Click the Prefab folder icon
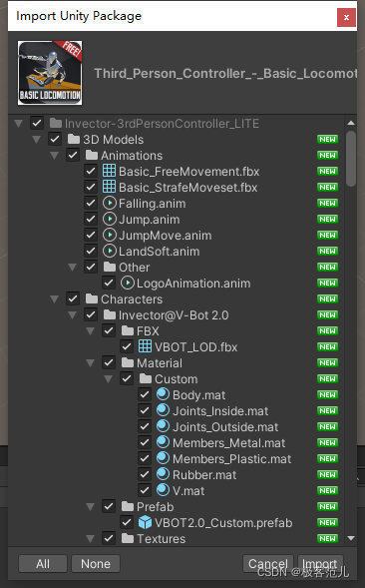This screenshot has width=365, height=588. point(128,506)
